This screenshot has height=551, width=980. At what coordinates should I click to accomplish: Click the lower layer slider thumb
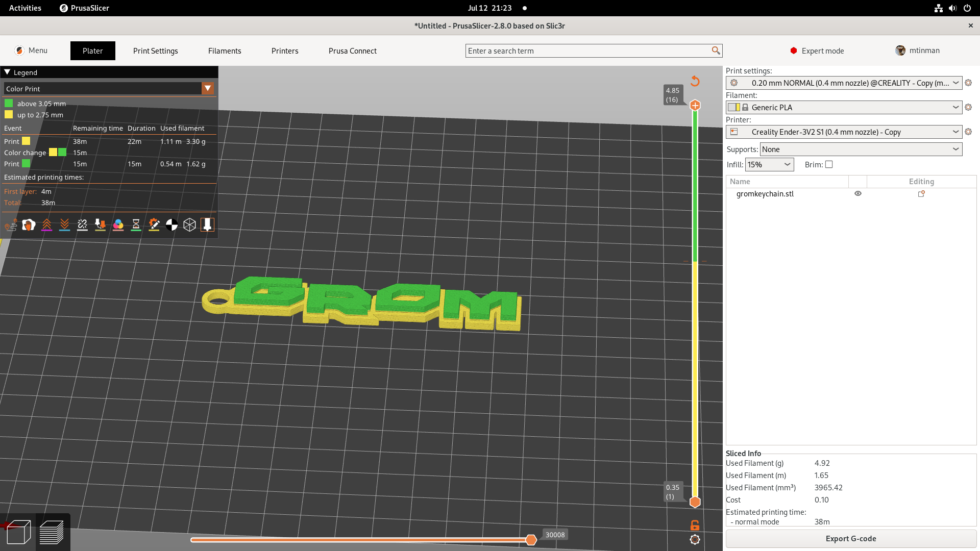(695, 502)
